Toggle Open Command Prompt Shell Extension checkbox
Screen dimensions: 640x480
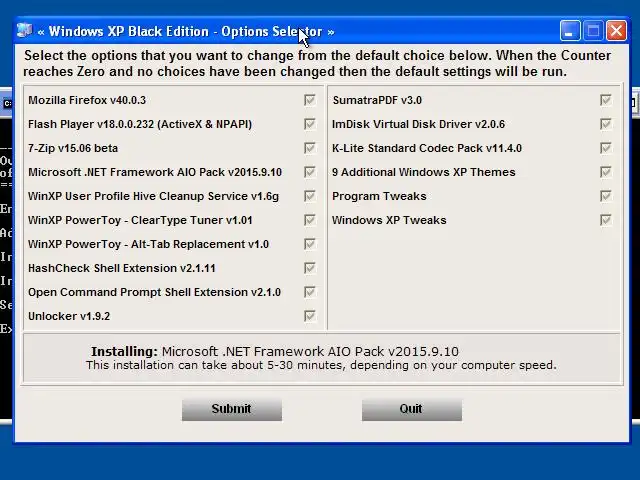[x=310, y=292]
